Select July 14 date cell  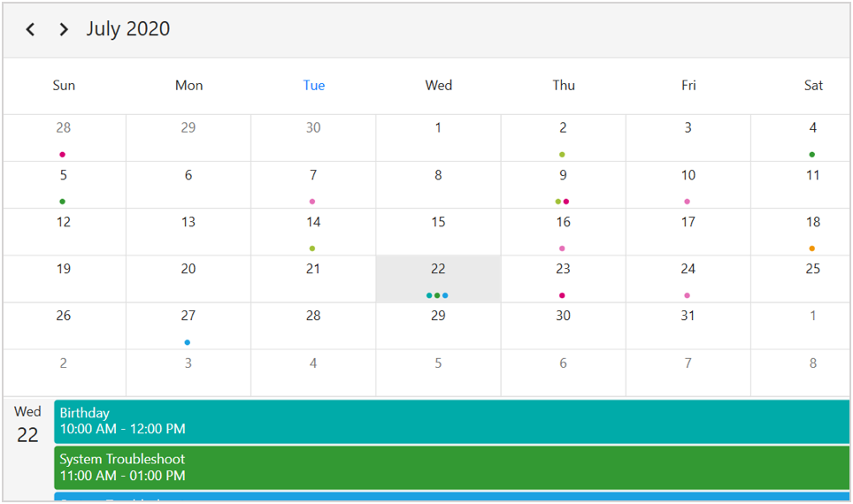(313, 232)
